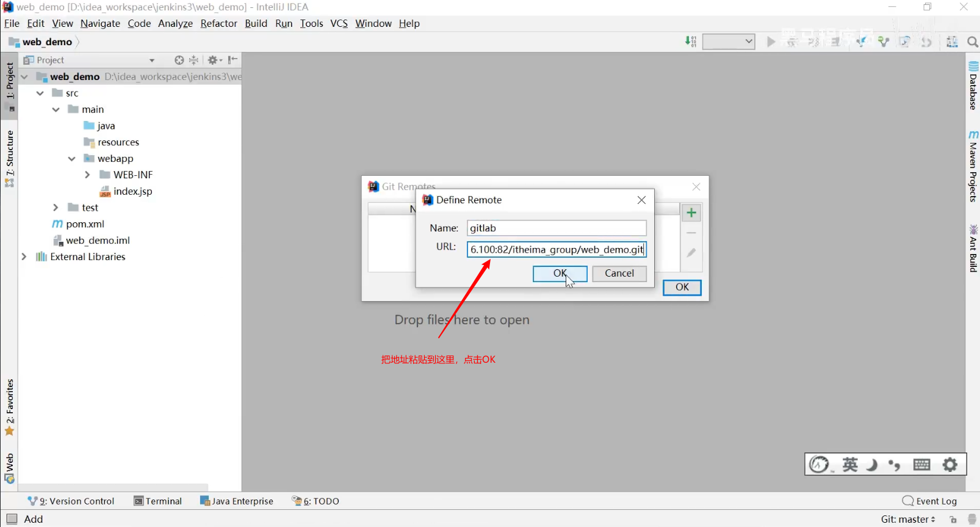This screenshot has height=527, width=980.
Task: Open the Refactor menu
Action: tap(218, 23)
